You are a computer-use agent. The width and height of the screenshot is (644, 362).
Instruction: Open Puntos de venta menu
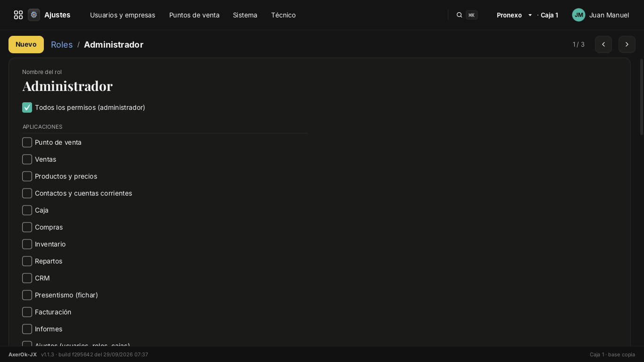pyautogui.click(x=194, y=15)
